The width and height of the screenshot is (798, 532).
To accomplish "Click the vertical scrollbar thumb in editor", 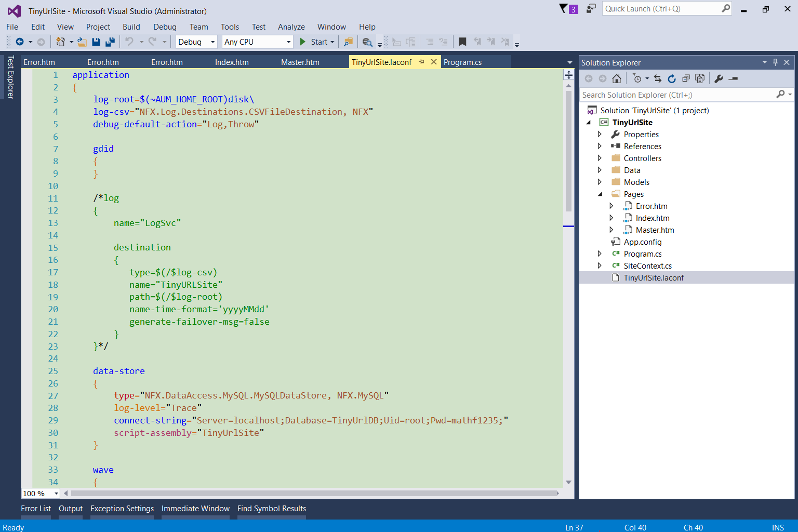I will point(568,151).
